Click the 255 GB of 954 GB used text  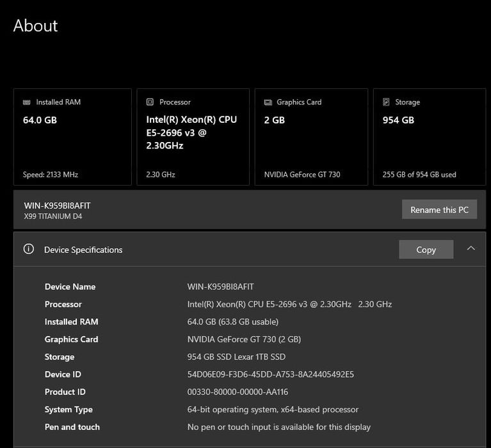419,174
